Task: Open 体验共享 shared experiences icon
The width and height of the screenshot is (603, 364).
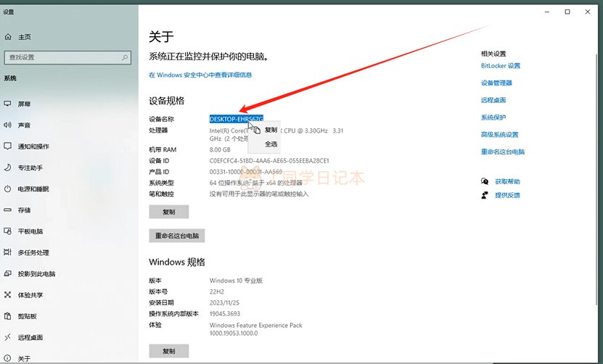Action: click(7, 295)
